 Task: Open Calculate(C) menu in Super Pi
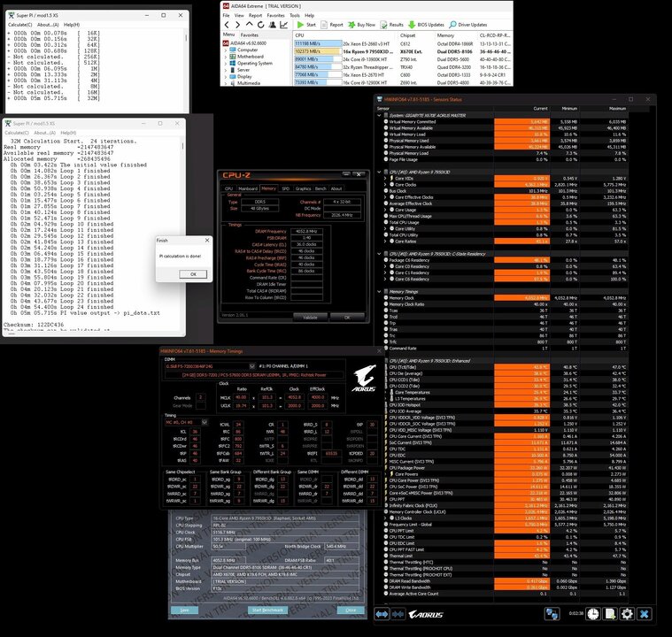point(21,24)
